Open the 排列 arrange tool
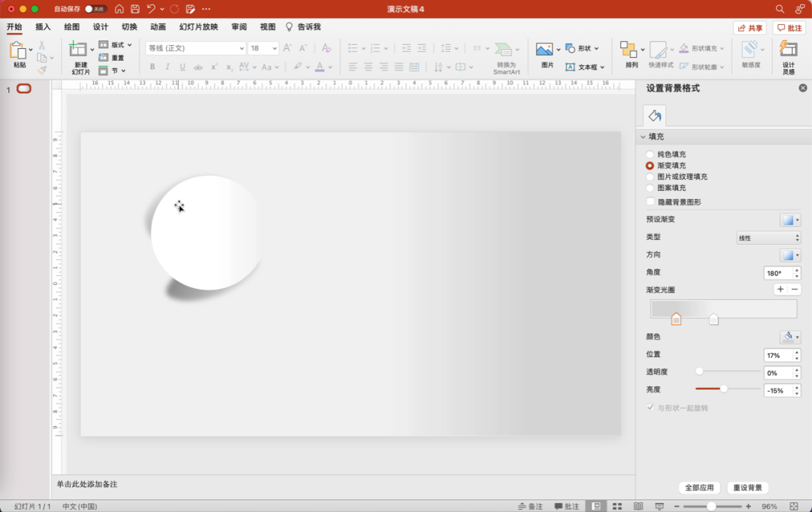Screen dimensions: 812x512 point(629,50)
